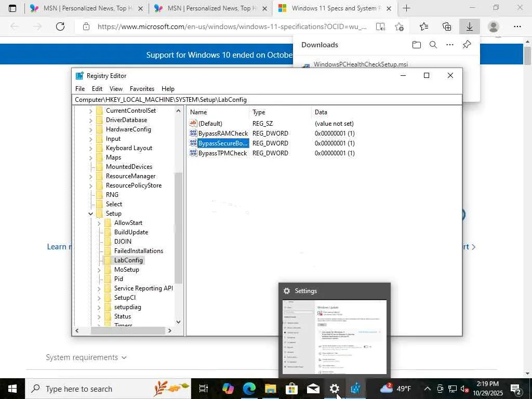Click the registry path address bar
This screenshot has height=399, width=532.
[267, 99]
